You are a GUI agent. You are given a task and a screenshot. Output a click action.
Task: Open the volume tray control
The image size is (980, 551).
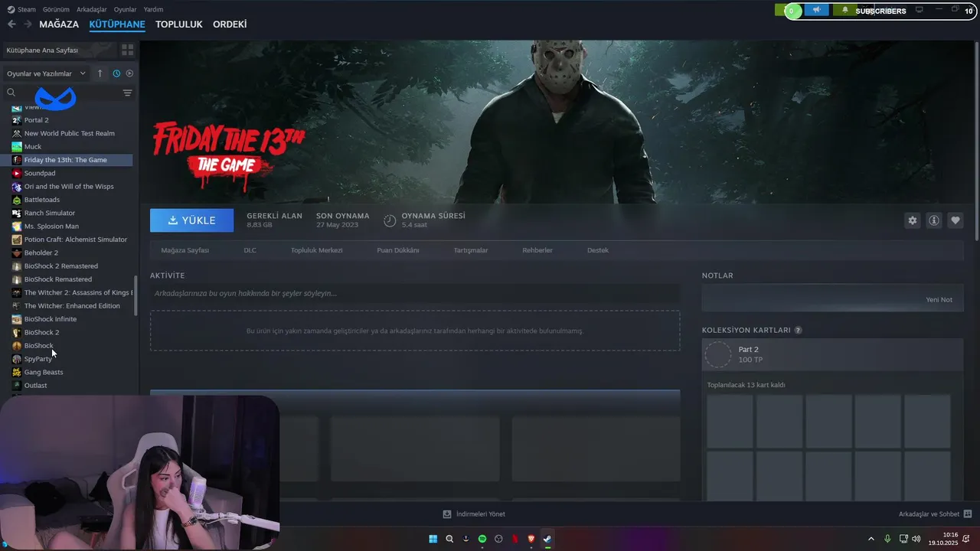tap(916, 539)
